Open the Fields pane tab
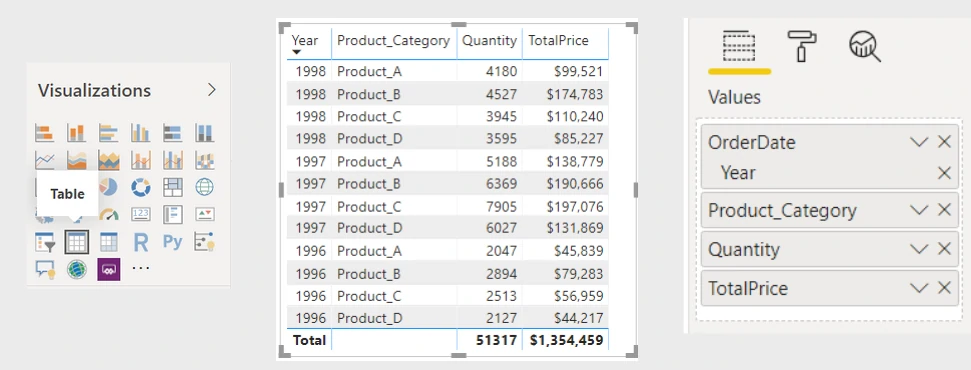The width and height of the screenshot is (971, 370). [x=739, y=46]
